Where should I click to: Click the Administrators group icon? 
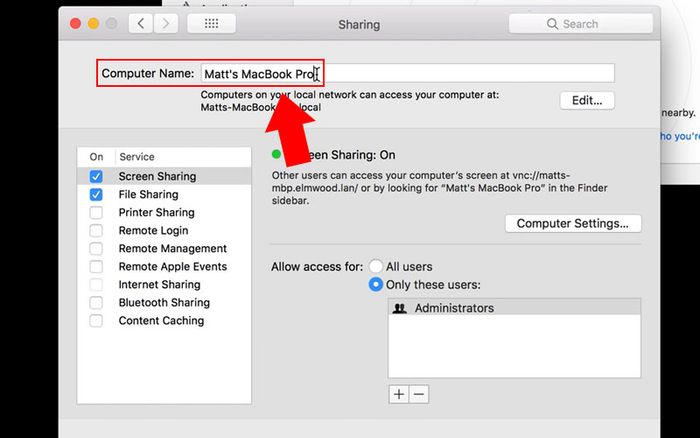[400, 308]
